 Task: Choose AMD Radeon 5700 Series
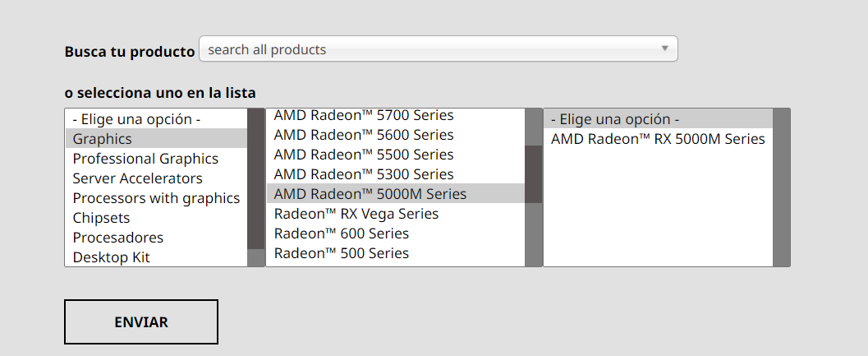[x=363, y=116]
